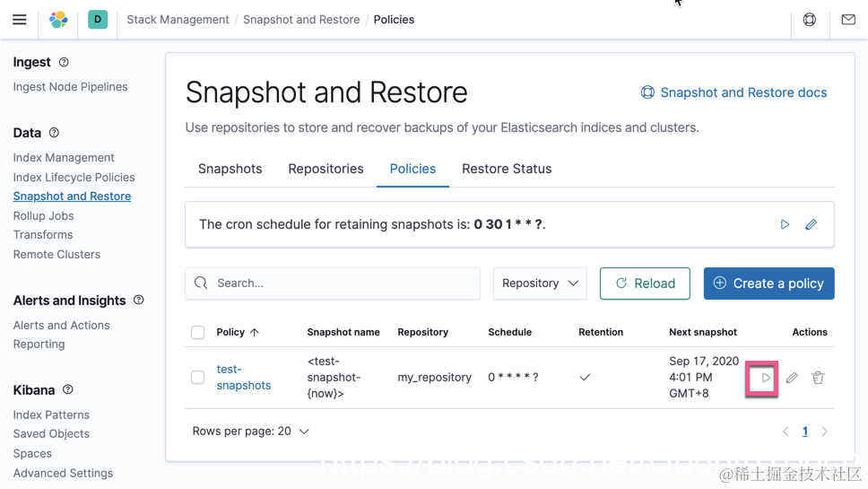Toggle the select-all policies checkbox
The width and height of the screenshot is (868, 489).
pyautogui.click(x=198, y=332)
